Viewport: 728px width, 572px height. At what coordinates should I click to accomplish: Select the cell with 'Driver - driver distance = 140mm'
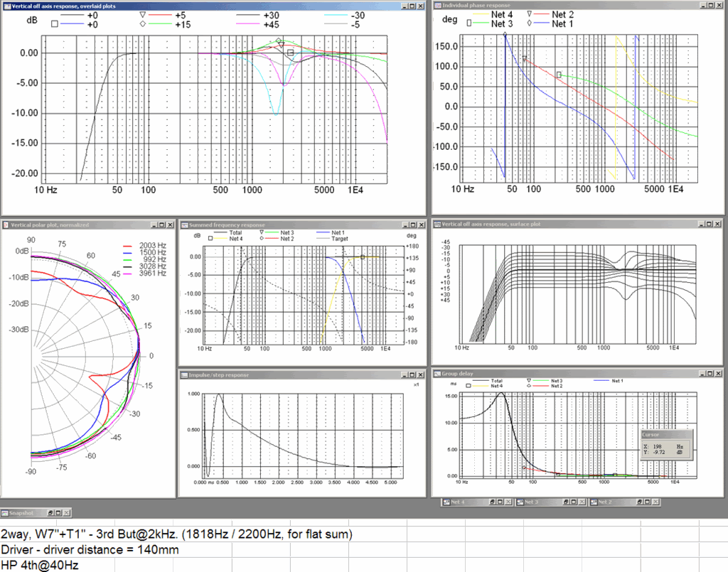(x=89, y=549)
